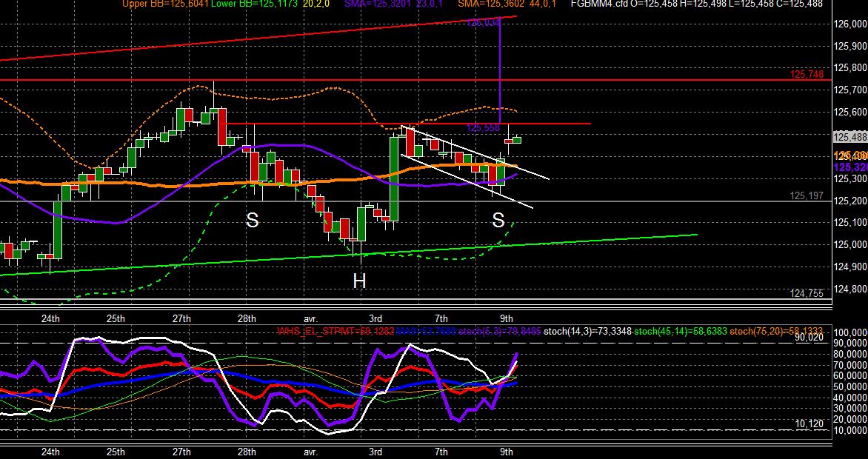Click the 125,800 price axis label

point(849,68)
